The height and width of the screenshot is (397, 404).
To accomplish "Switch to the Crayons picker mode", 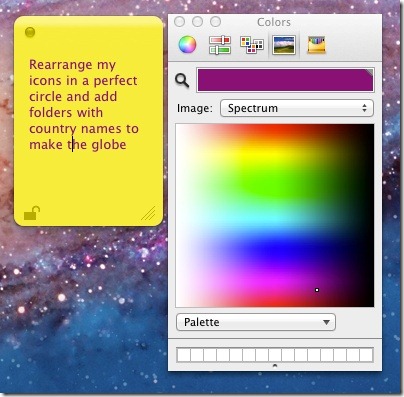I will tap(316, 45).
